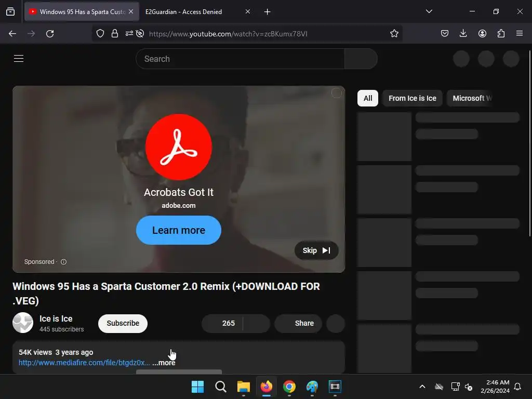The width and height of the screenshot is (532, 399).
Task: Switch to Chrome in taskbar
Action: pos(289,387)
